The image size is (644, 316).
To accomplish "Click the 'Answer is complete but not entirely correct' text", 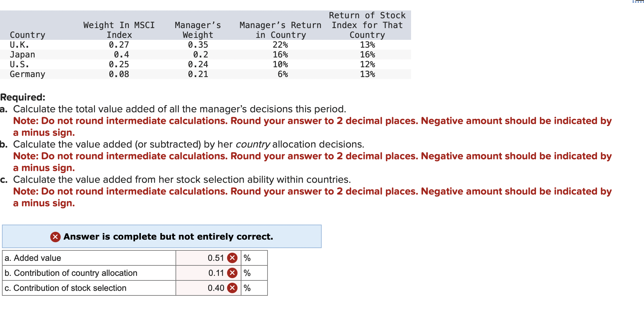I will coord(168,236).
